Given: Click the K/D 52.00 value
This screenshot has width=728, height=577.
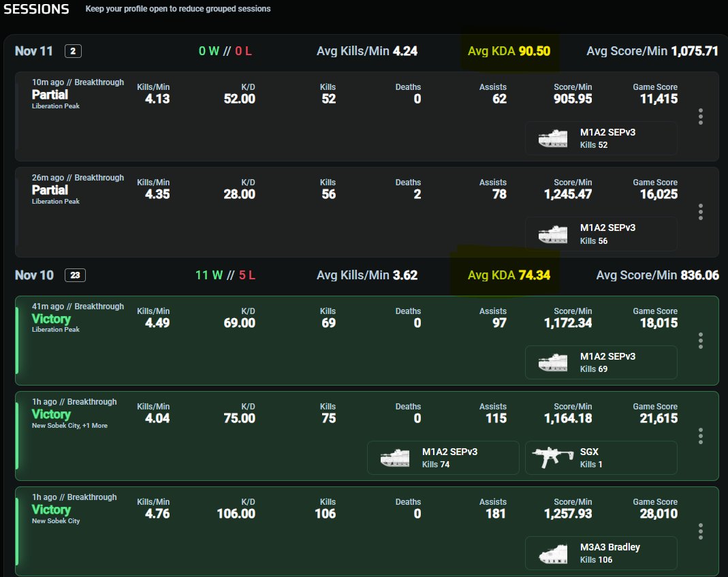Looking at the screenshot, I should [239, 99].
